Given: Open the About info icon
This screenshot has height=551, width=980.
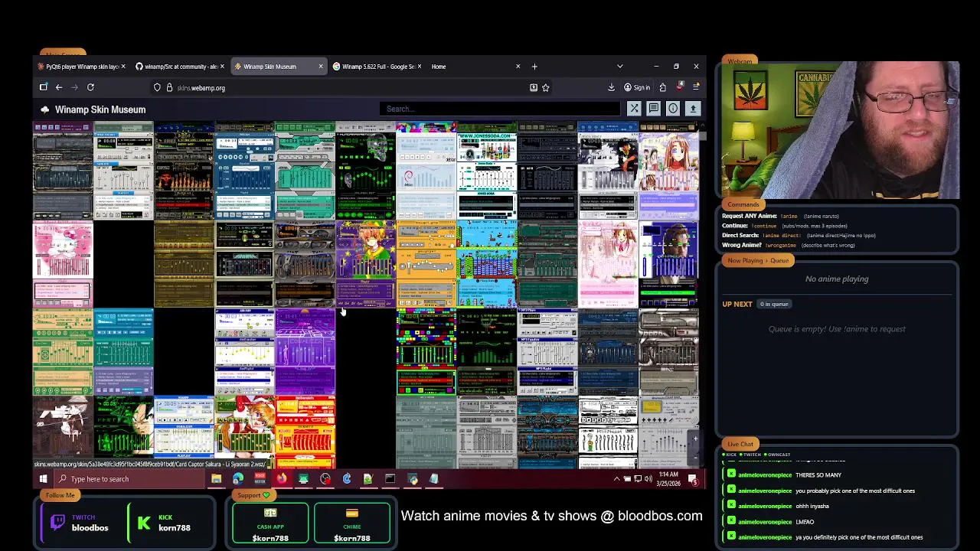Looking at the screenshot, I should (x=673, y=109).
